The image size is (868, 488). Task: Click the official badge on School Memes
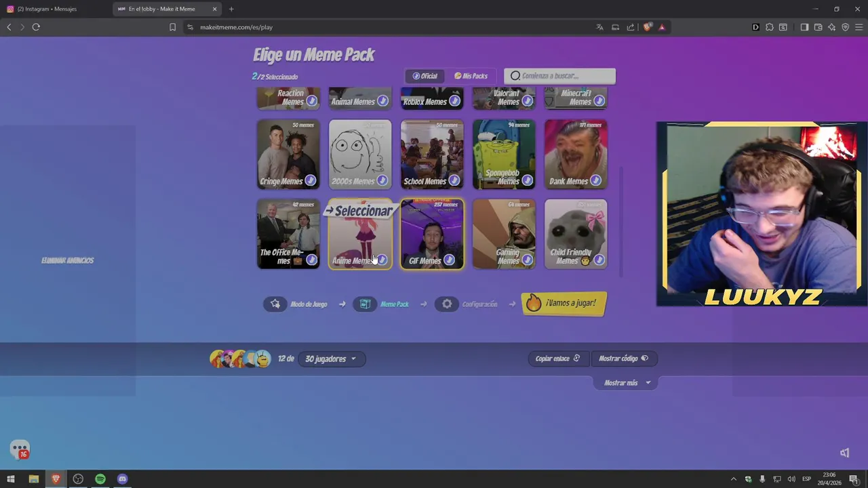click(x=454, y=180)
